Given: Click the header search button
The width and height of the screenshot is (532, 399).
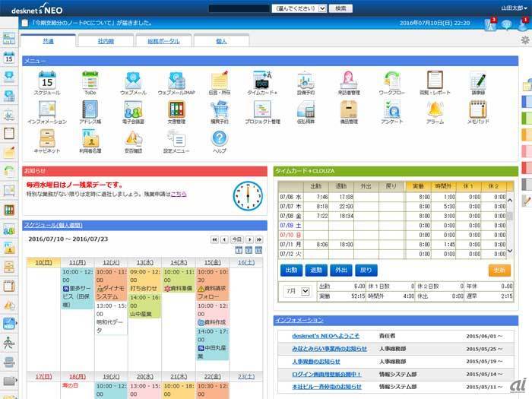Looking at the screenshot, I should point(340,8).
